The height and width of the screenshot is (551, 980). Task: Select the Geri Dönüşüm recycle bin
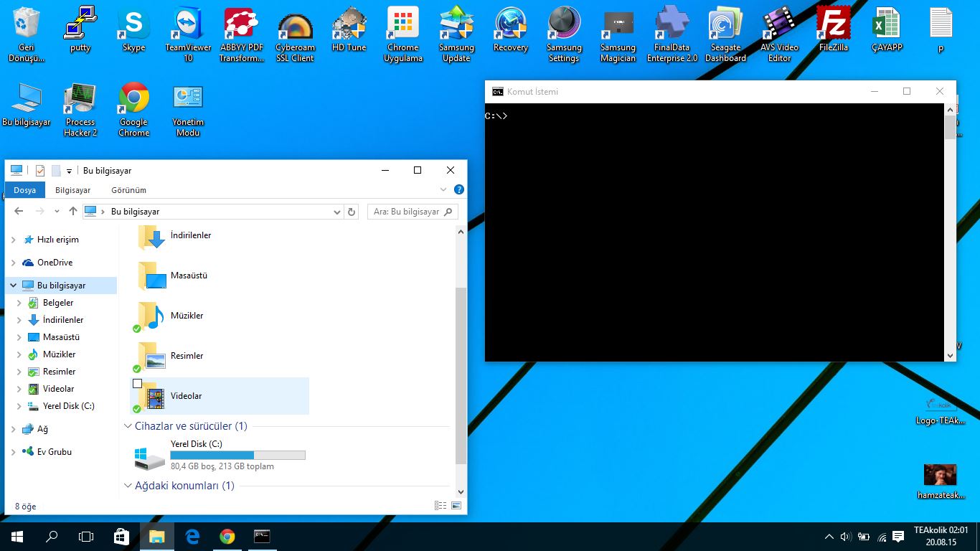coord(27,34)
